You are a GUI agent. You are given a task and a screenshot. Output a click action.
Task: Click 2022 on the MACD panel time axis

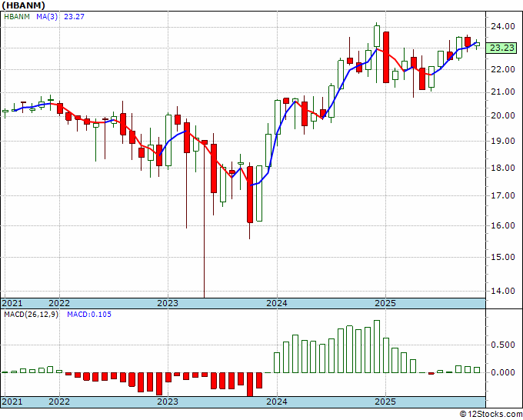click(x=59, y=402)
